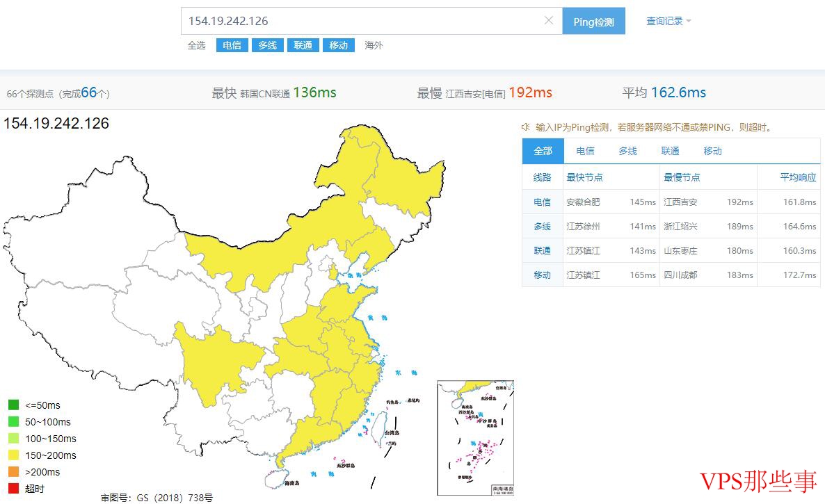The height and width of the screenshot is (504, 825).
Task: Select the 全部 tab in results table
Action: [543, 151]
